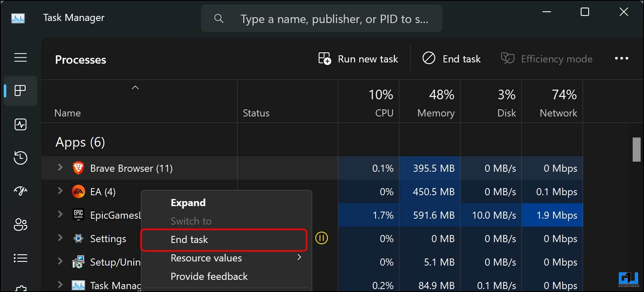Click the End task toolbar button
Viewport: 644px width, 292px height.
pos(451,59)
